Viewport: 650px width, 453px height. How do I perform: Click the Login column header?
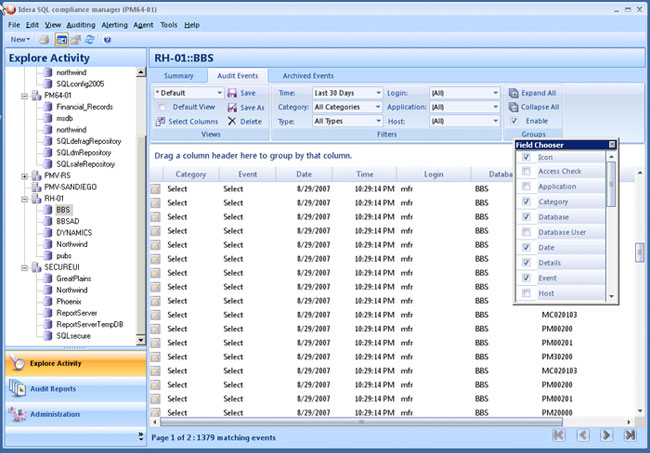pyautogui.click(x=433, y=174)
